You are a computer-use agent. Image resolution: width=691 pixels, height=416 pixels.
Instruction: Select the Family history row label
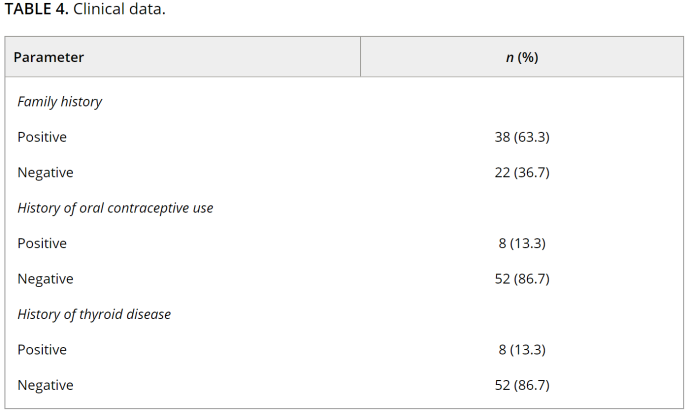coord(59,102)
